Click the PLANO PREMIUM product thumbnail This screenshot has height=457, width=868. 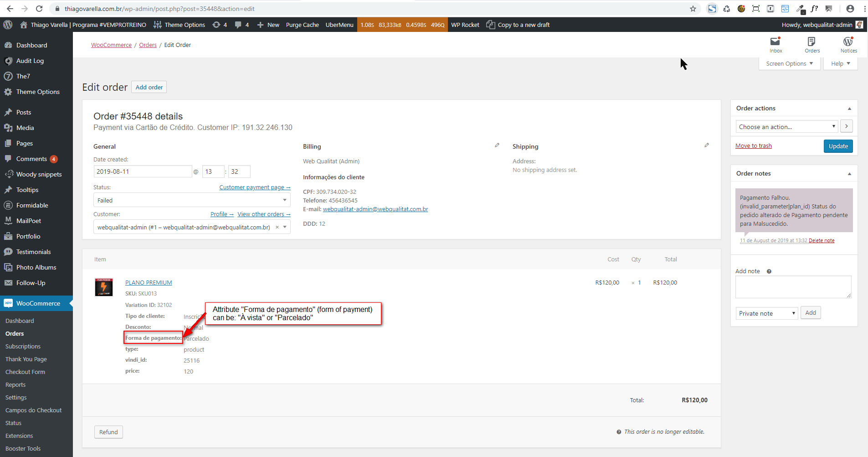tap(104, 287)
